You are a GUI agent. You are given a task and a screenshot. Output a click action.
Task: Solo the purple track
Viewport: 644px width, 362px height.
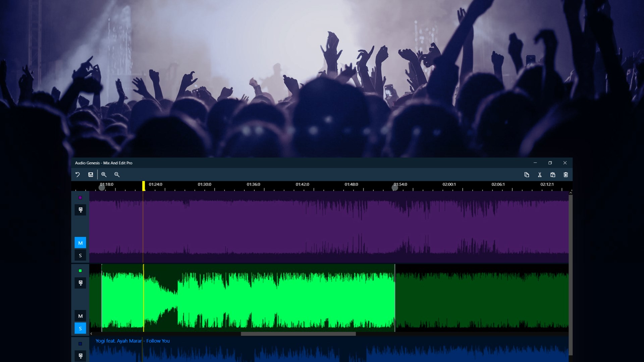pyautogui.click(x=80, y=255)
